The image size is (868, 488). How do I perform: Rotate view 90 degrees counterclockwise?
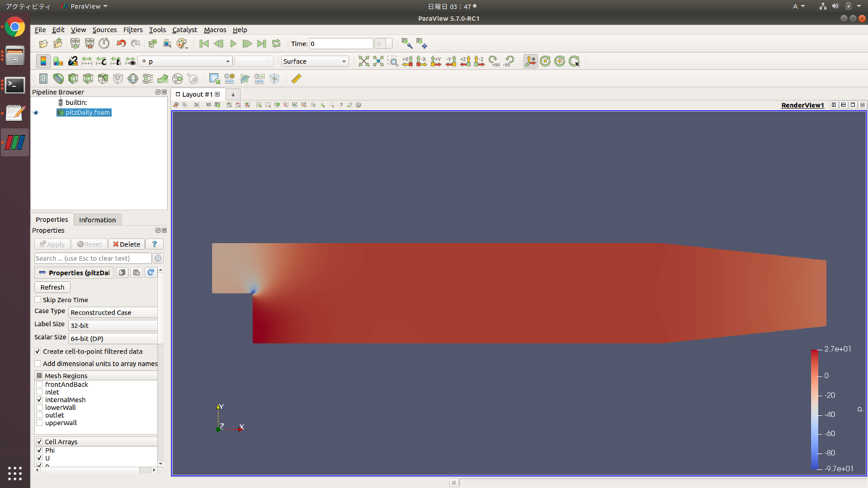pyautogui.click(x=509, y=61)
